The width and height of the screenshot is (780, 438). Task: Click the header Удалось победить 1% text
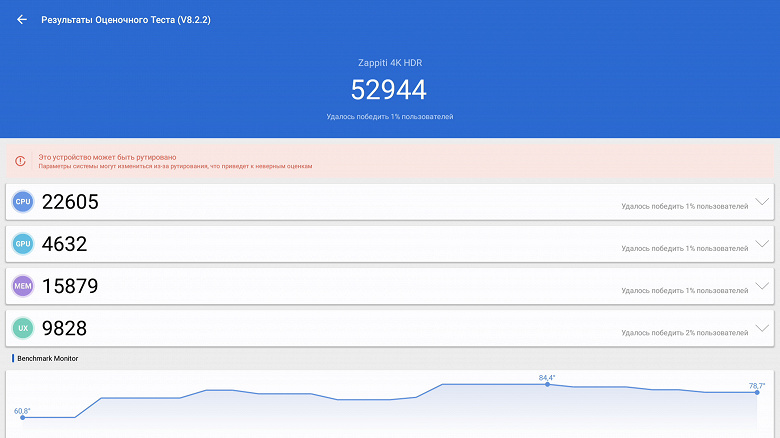tap(390, 116)
